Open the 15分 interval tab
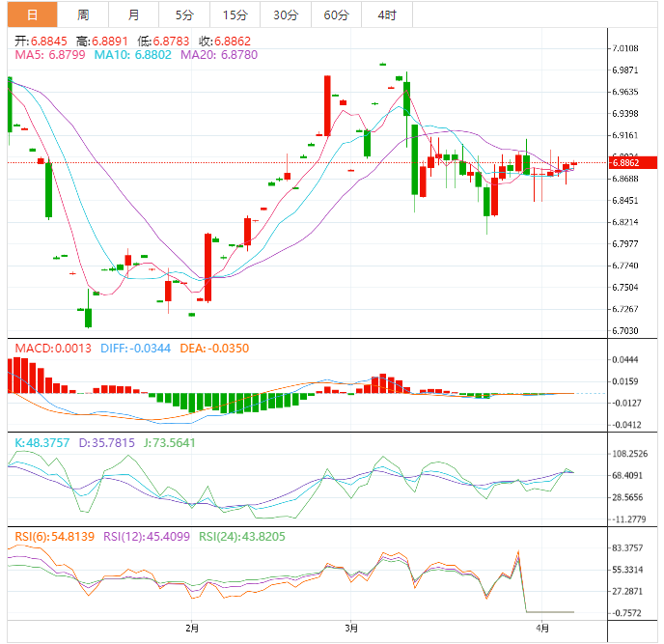This screenshot has width=664, height=644. [235, 14]
